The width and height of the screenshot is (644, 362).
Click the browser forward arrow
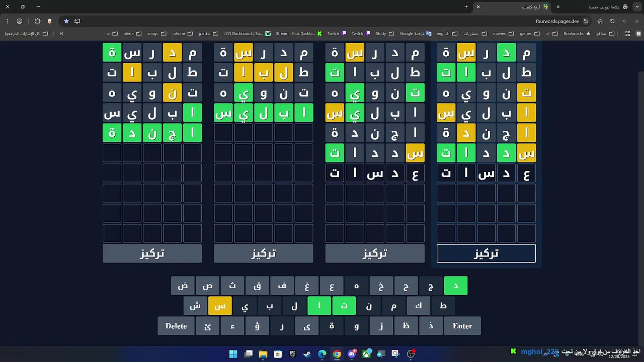point(624,21)
